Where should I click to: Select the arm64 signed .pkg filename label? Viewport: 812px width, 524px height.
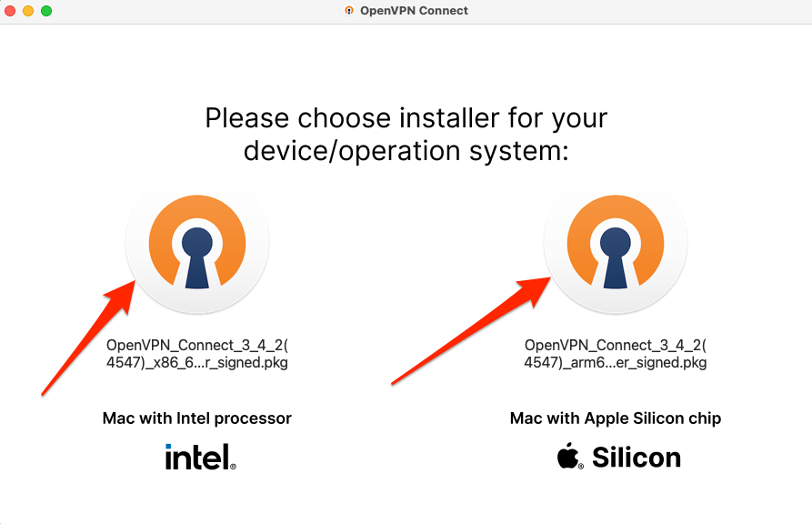(x=616, y=354)
